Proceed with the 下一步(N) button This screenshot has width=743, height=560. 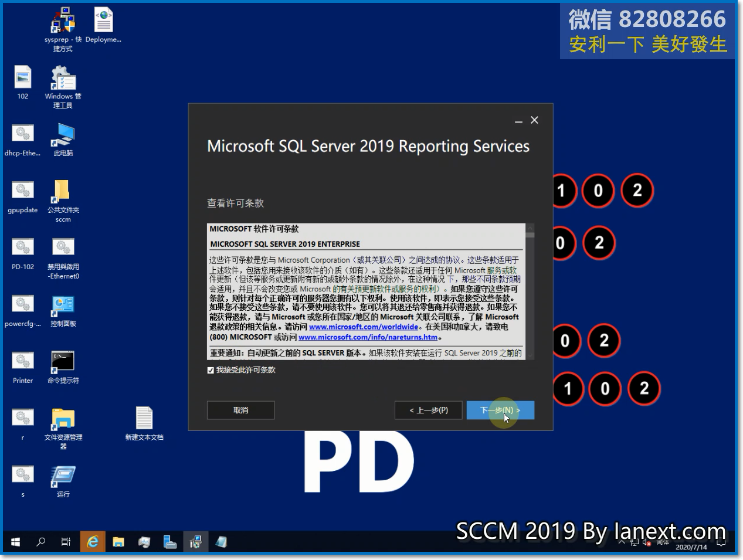pyautogui.click(x=500, y=410)
